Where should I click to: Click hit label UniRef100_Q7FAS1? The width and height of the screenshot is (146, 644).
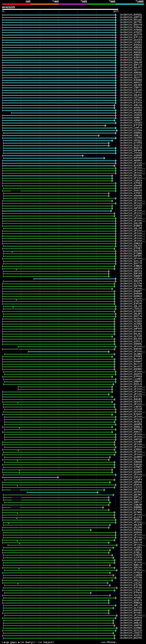pyautogui.click(x=131, y=100)
